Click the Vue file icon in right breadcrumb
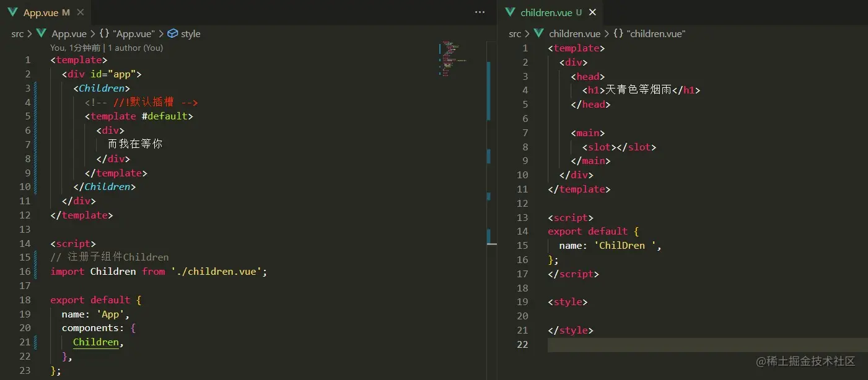 [539, 34]
